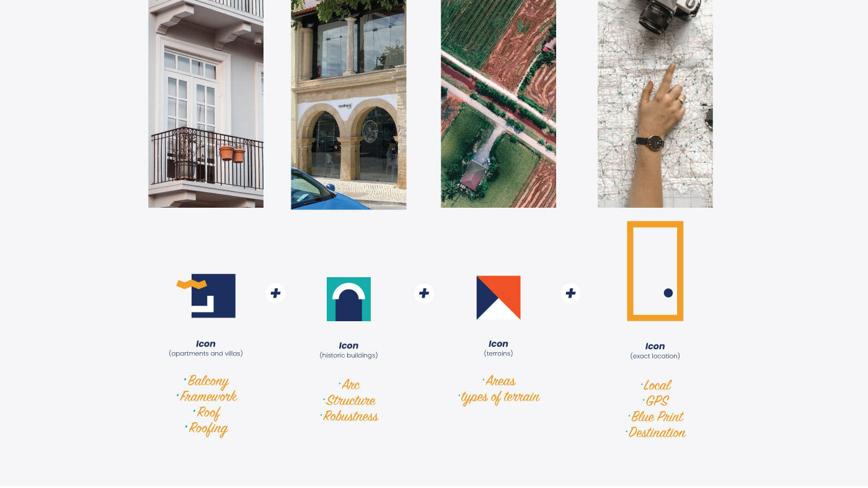Open the white balcony building photo
Viewport: 868px width, 488px height.
point(206,104)
